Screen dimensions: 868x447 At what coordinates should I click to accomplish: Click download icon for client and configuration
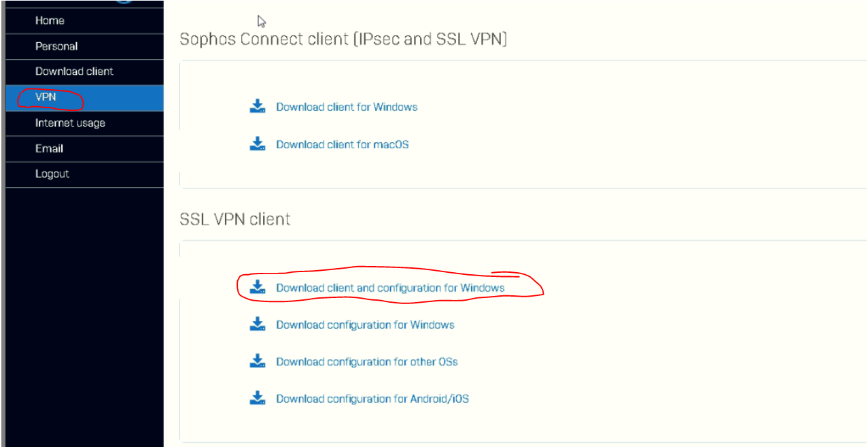point(257,287)
